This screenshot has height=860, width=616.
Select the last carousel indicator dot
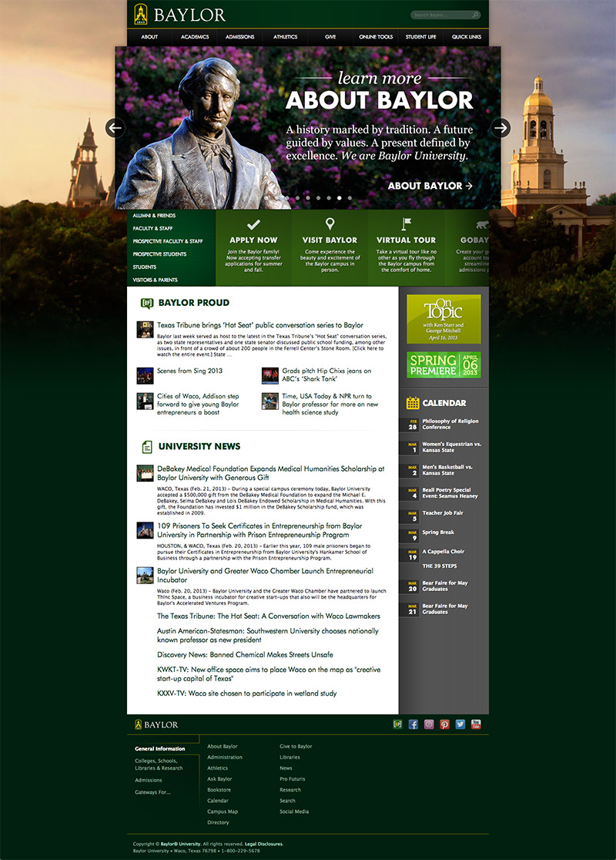click(350, 198)
